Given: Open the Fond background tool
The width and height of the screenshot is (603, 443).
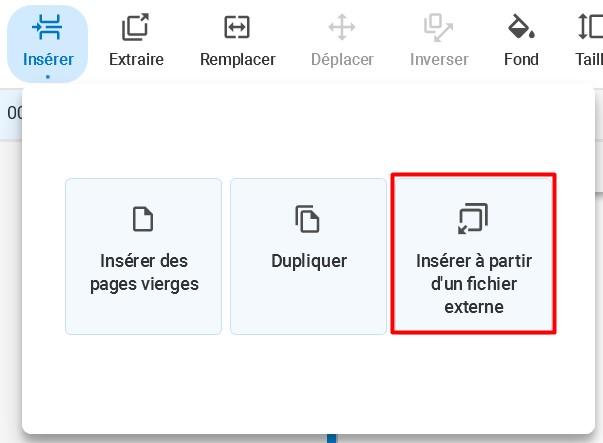Looking at the screenshot, I should pos(521,41).
